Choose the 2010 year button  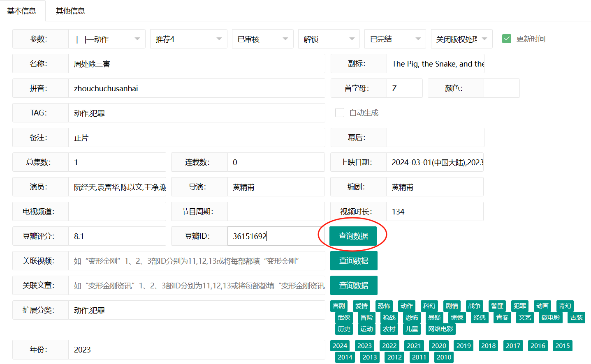click(444, 357)
